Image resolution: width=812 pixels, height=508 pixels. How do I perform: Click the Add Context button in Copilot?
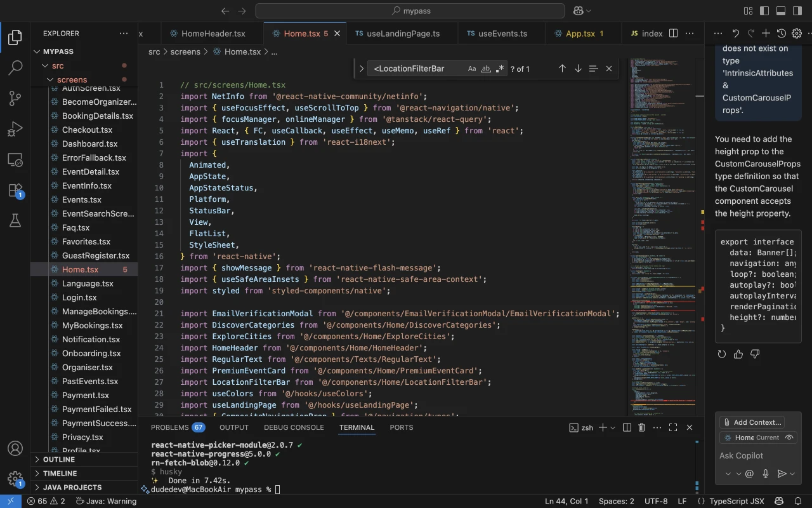click(752, 422)
